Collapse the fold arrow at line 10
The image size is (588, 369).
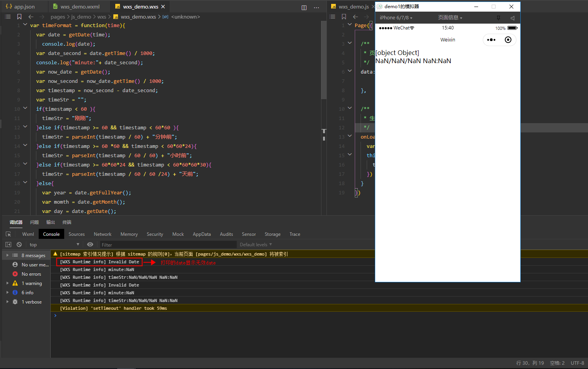point(25,108)
